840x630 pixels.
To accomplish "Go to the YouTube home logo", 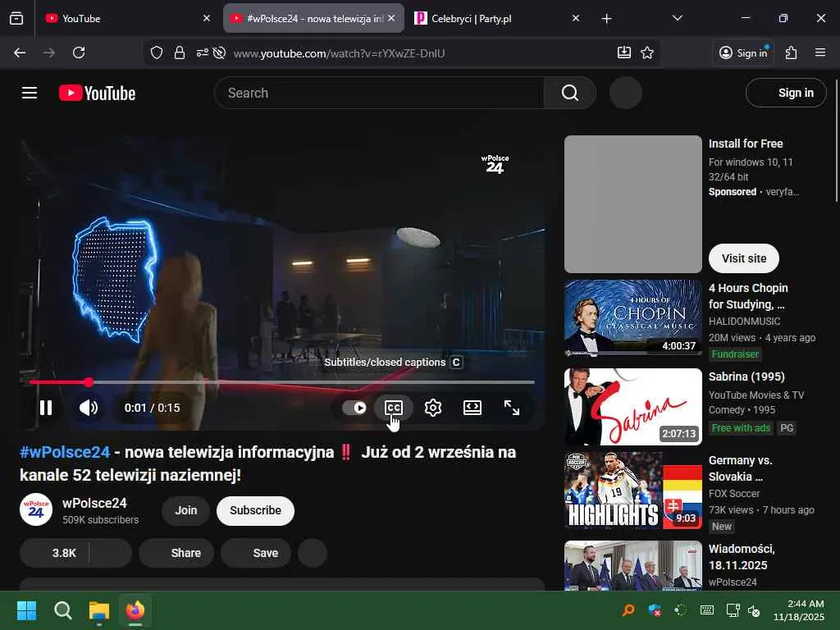I will pyautogui.click(x=97, y=94).
